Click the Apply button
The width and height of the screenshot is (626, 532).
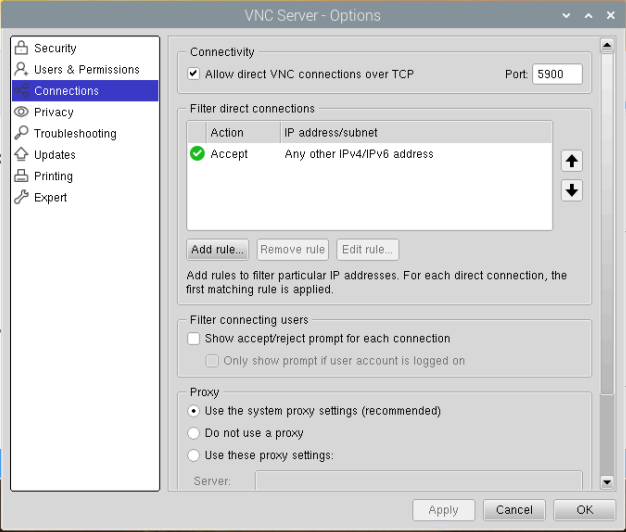(x=444, y=510)
